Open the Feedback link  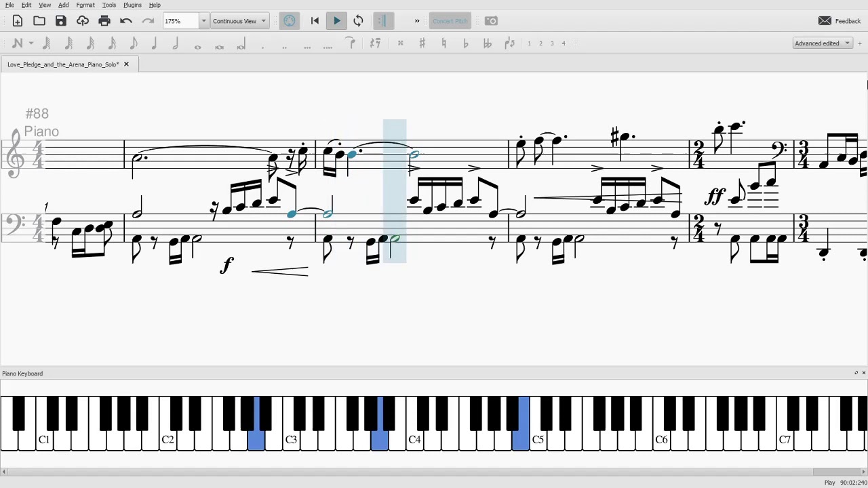click(840, 21)
